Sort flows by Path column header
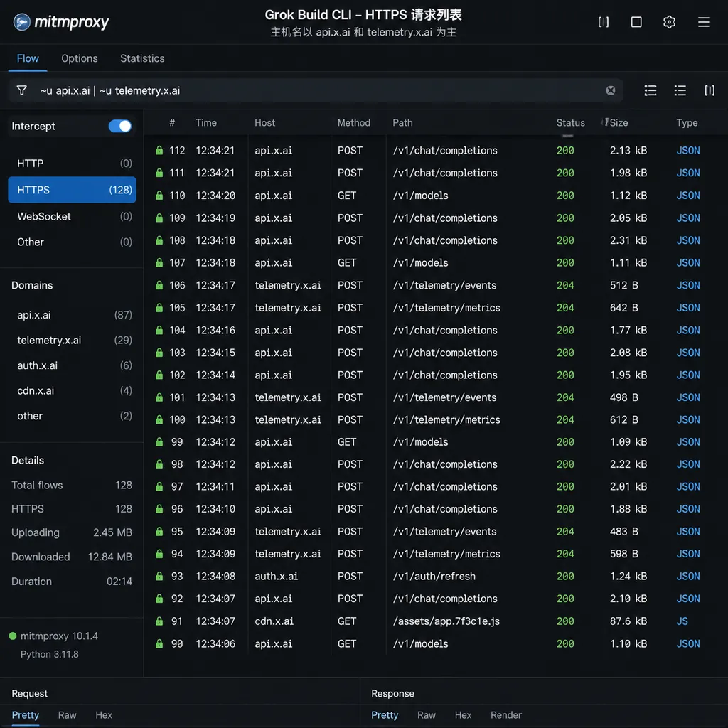The height and width of the screenshot is (728, 728). 402,122
